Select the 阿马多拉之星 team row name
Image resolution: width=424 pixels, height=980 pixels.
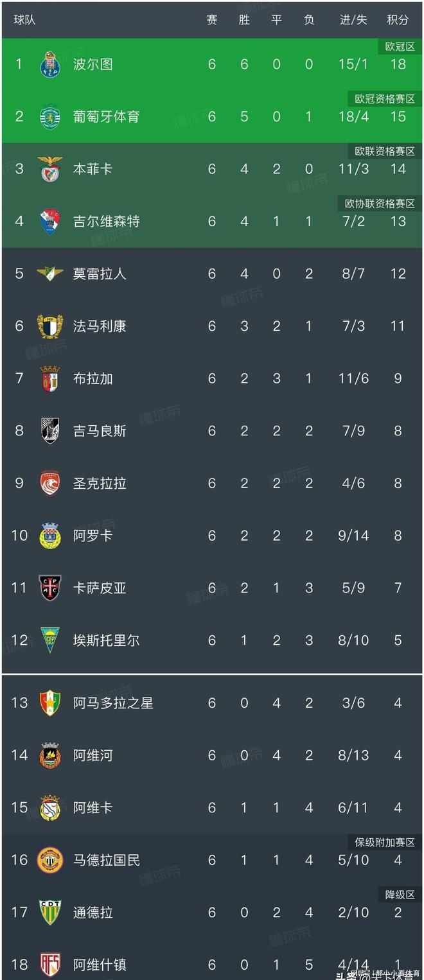pos(113,703)
